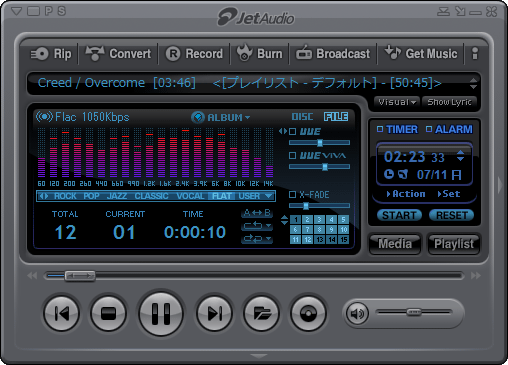Open the Record tool
The width and height of the screenshot is (508, 365).
point(194,54)
